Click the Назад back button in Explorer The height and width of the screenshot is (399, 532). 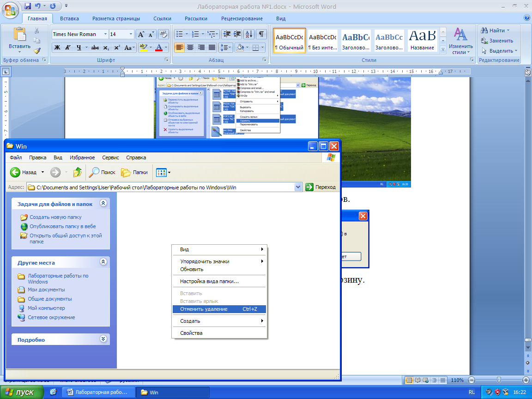(x=23, y=172)
